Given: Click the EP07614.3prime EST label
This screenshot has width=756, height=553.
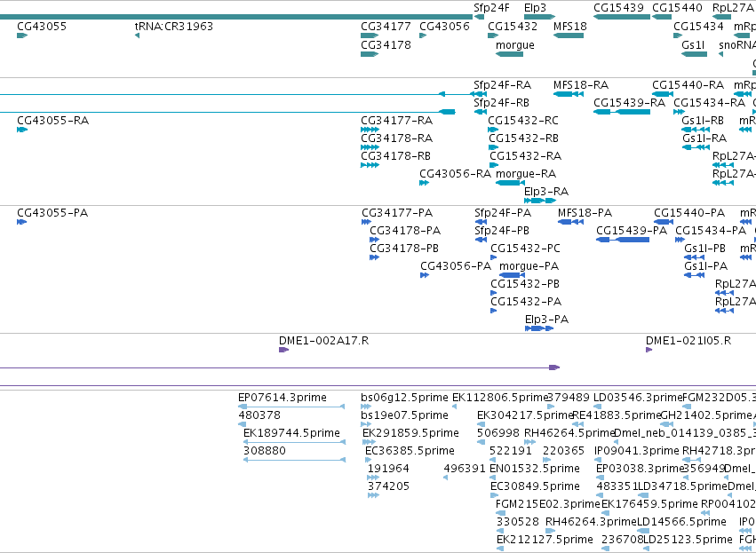Looking at the screenshot, I should [283, 398].
